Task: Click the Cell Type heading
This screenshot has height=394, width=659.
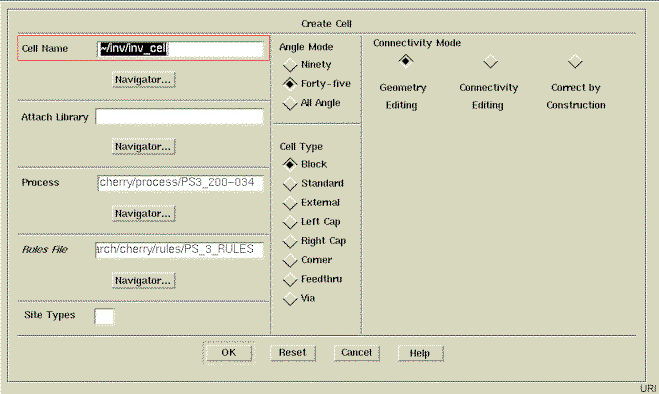Action: 301,147
